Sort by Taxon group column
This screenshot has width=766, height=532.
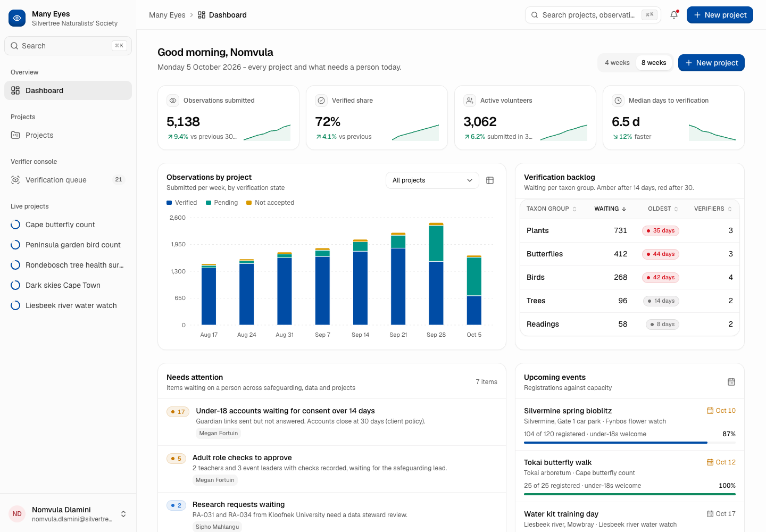552,209
